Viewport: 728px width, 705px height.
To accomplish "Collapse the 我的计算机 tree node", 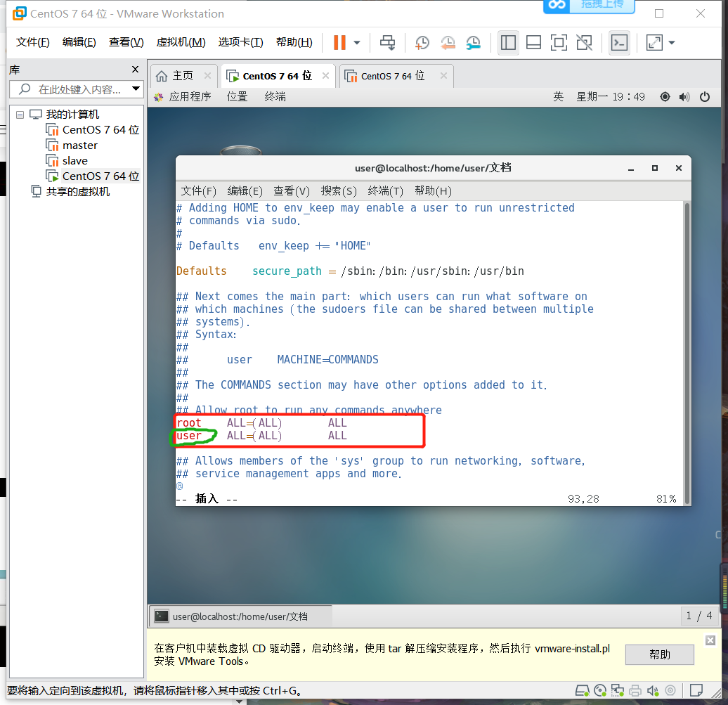I will (x=20, y=115).
